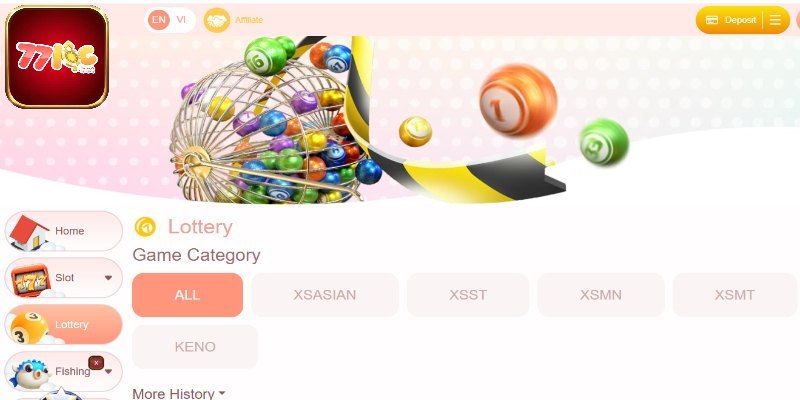The image size is (800, 400).
Task: Select the XSASIAN category tab
Action: coord(324,295)
